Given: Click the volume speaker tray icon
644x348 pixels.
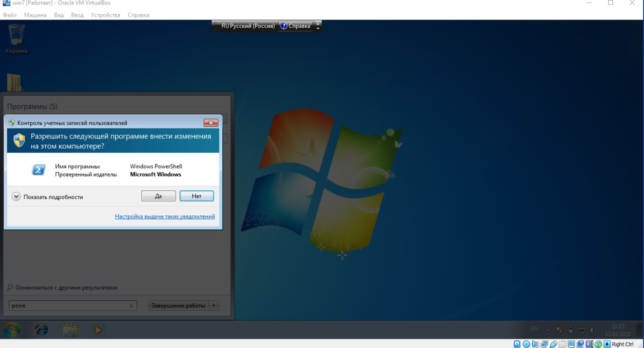Looking at the screenshot, I should click(593, 330).
